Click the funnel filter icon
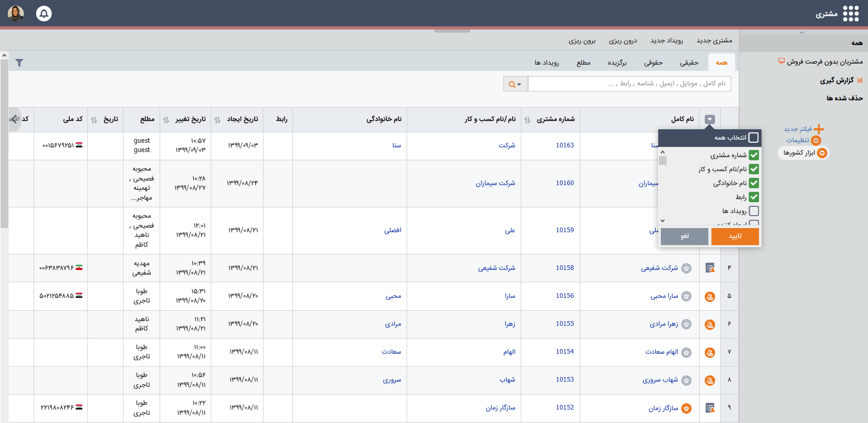This screenshot has height=423, width=868. [x=19, y=63]
